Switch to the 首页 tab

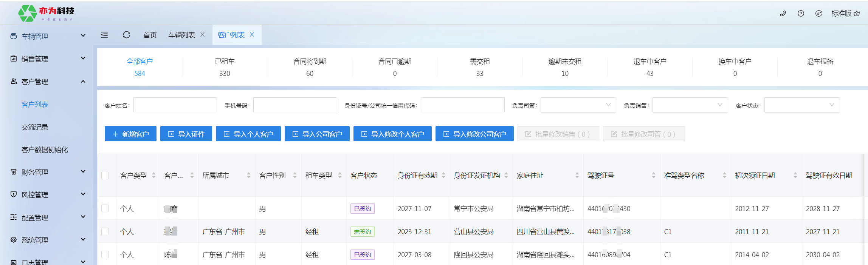(x=150, y=35)
